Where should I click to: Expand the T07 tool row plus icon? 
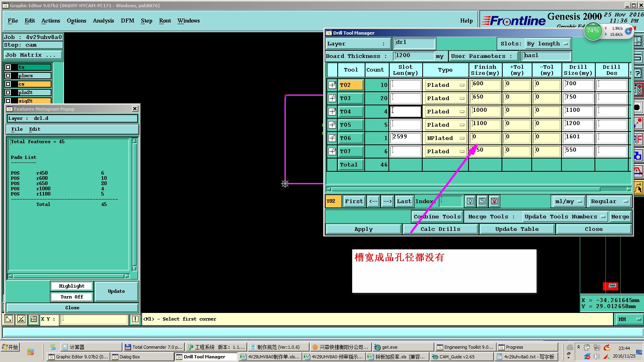[x=332, y=151]
